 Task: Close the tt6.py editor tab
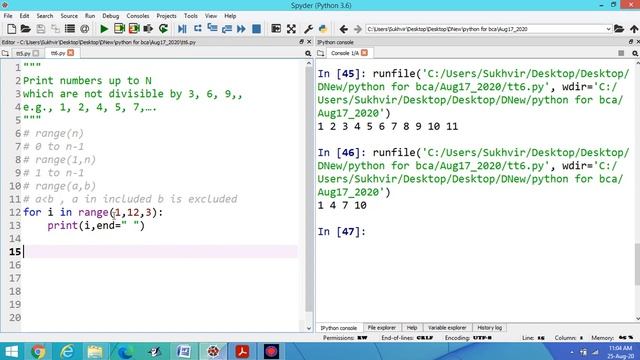point(71,53)
